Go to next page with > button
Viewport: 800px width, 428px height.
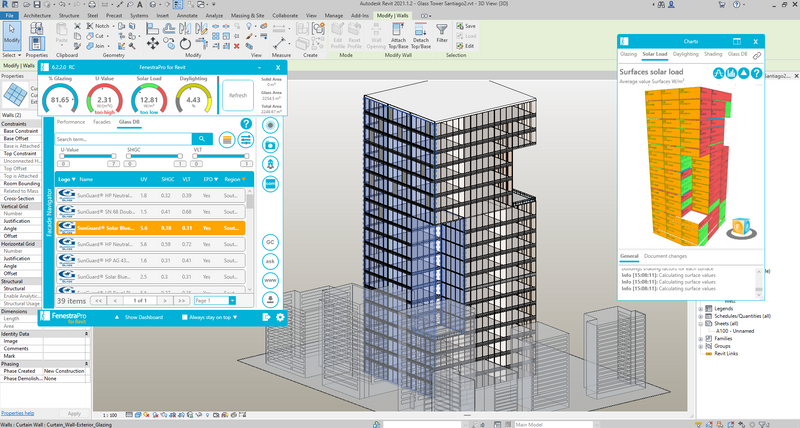[165, 301]
